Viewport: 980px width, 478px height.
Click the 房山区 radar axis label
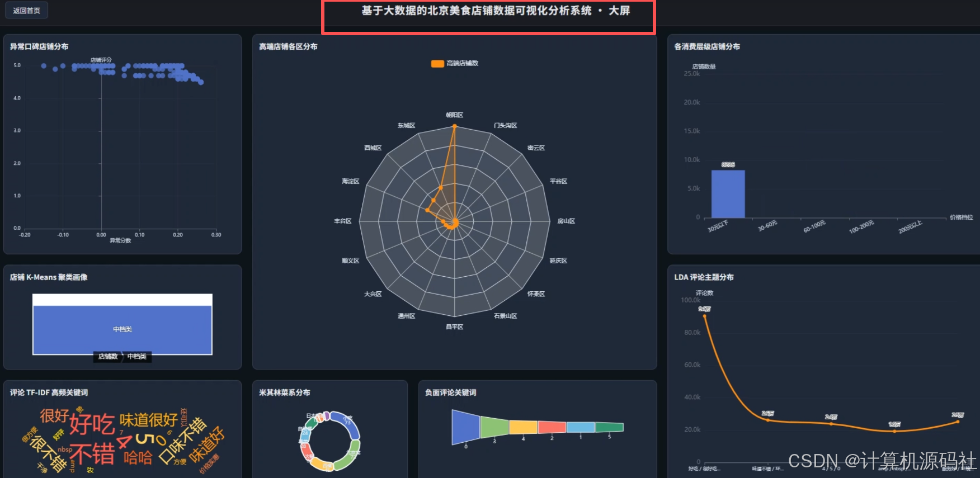pyautogui.click(x=566, y=221)
